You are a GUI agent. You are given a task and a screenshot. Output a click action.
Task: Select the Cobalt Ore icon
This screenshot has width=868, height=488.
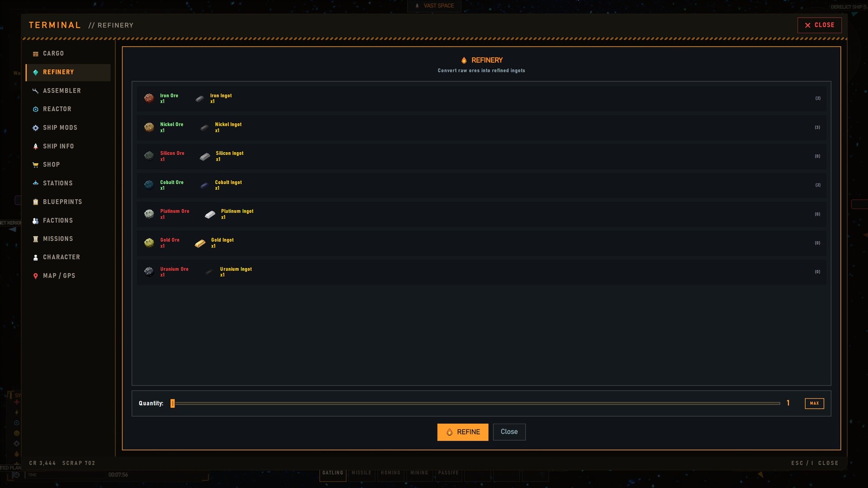[x=149, y=185]
